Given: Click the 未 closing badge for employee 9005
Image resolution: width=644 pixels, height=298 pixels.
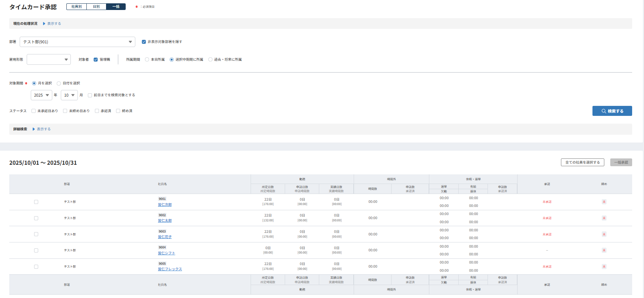Looking at the screenshot, I should point(604,267).
